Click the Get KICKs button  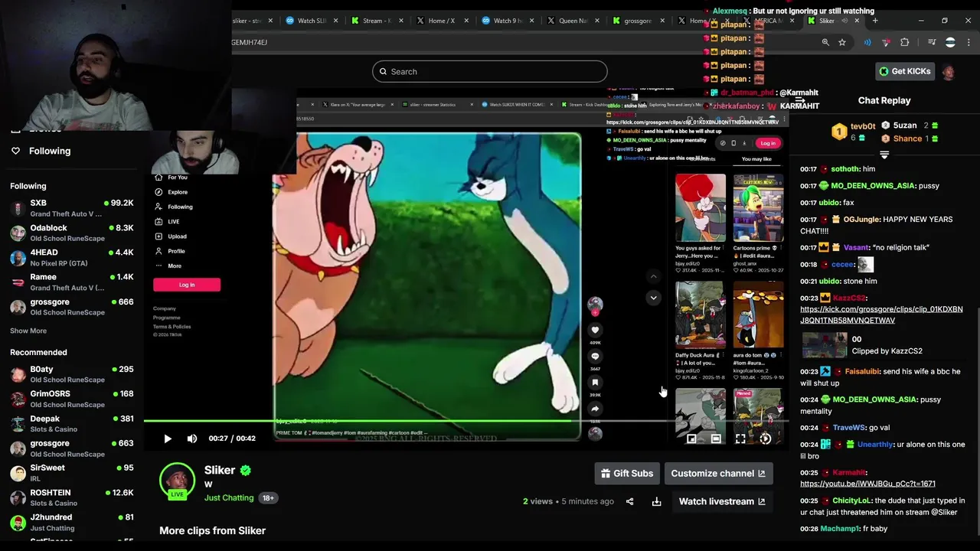coord(904,71)
